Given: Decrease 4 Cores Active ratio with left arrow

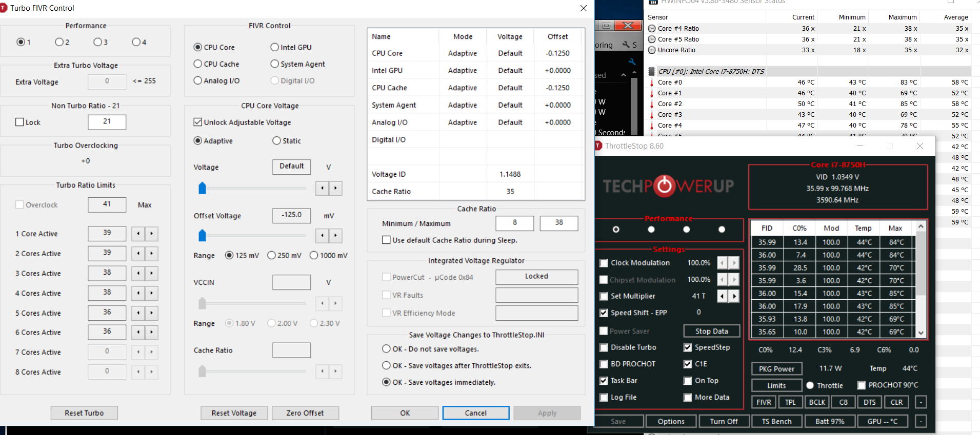Looking at the screenshot, I should pyautogui.click(x=138, y=293).
